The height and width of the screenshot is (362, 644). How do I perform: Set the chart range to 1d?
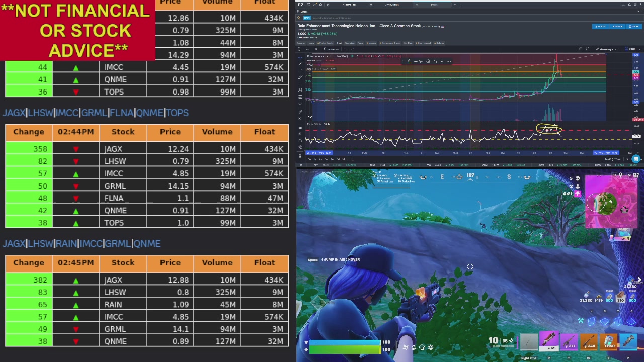(344, 159)
